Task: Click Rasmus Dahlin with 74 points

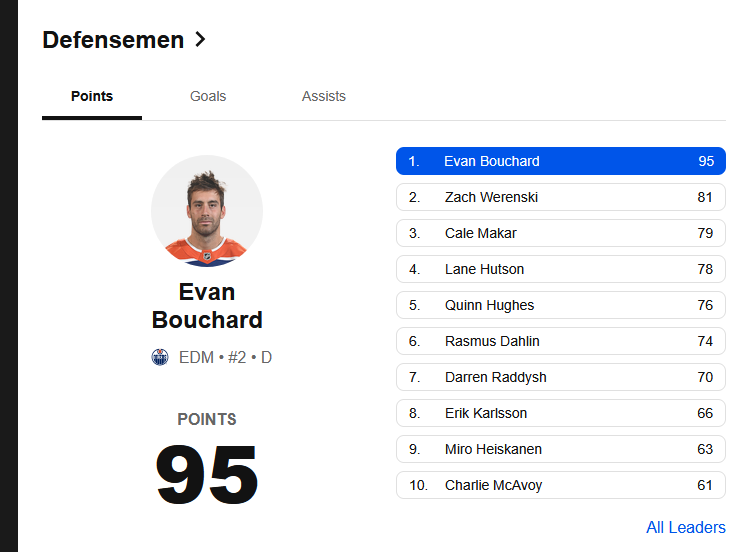Action: pos(561,341)
